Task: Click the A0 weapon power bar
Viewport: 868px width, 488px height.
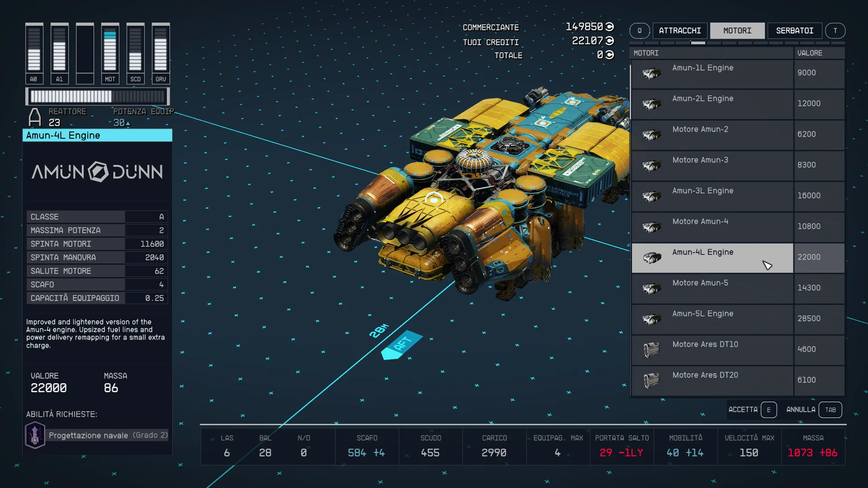Action: [x=34, y=53]
